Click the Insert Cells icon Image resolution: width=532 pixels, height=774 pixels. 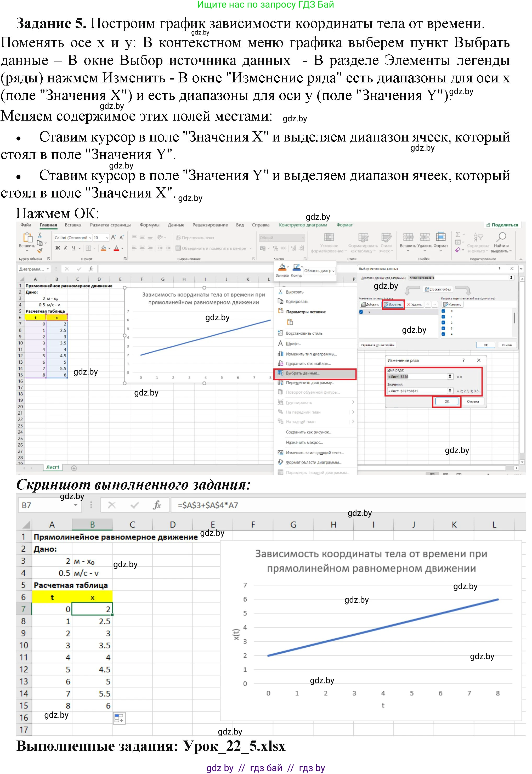click(x=409, y=237)
